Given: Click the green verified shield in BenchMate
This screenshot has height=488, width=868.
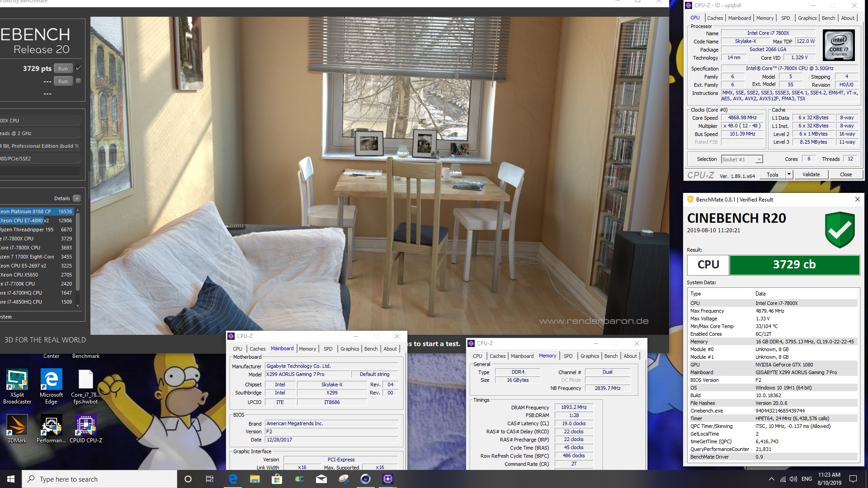Looking at the screenshot, I should click(840, 230).
